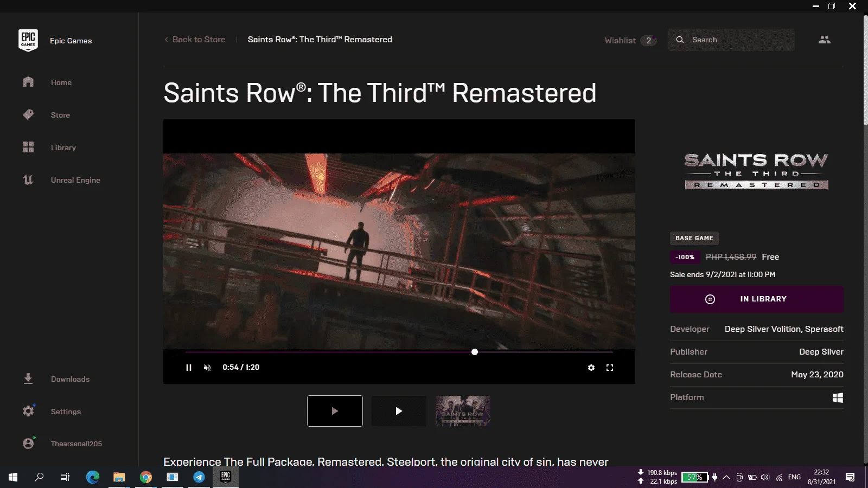Go to the Store via tag icon
Image resolution: width=868 pixels, height=488 pixels.
(28, 114)
